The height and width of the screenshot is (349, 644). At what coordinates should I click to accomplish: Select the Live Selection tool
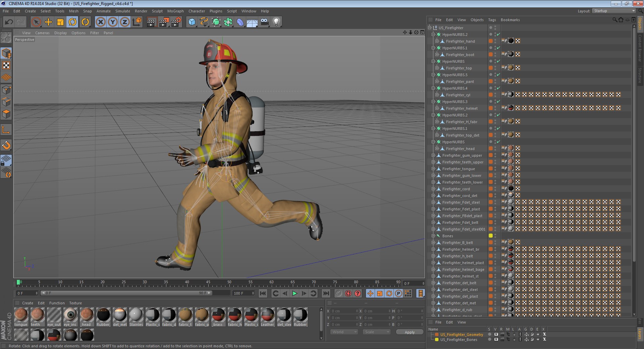[36, 22]
